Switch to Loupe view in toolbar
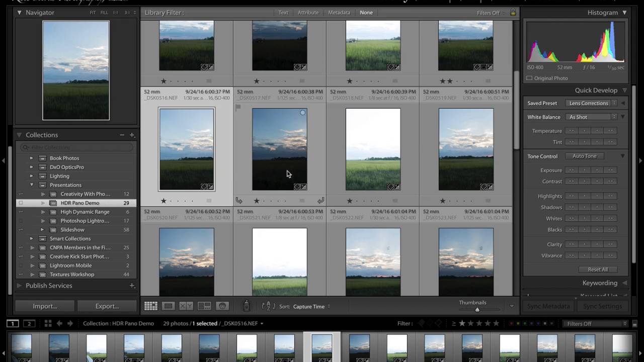This screenshot has width=644, height=362. (x=169, y=306)
